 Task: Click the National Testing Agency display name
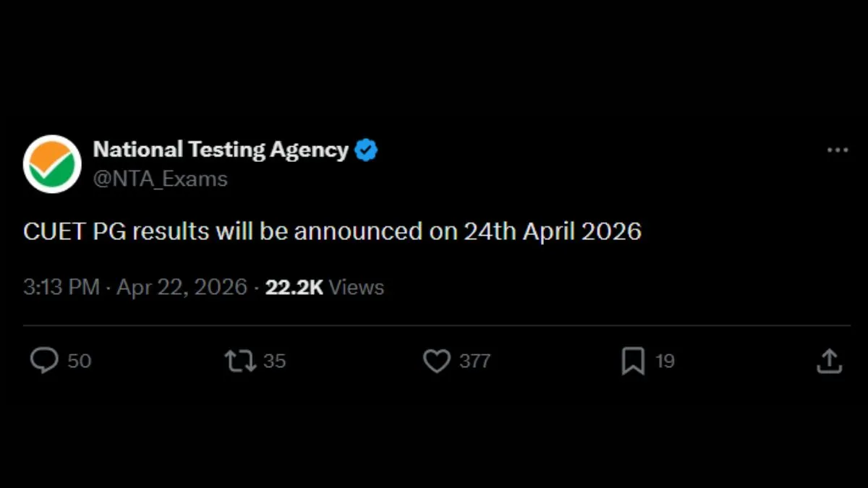(221, 150)
